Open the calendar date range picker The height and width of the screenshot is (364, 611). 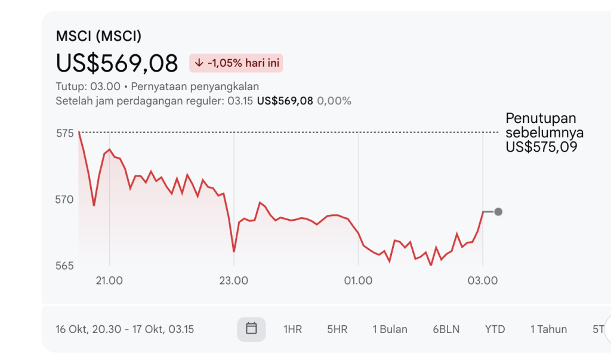[251, 329]
